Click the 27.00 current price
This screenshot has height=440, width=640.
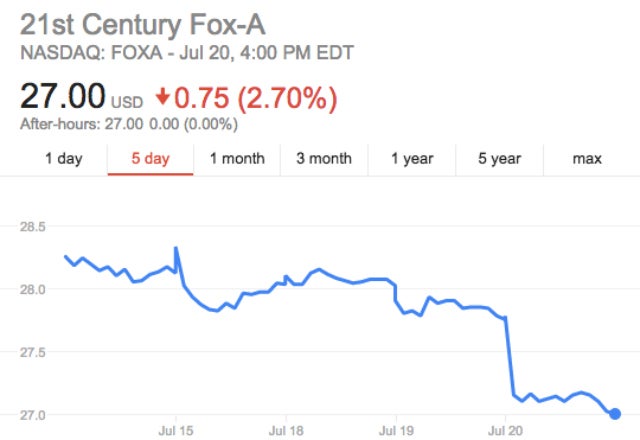[x=62, y=97]
